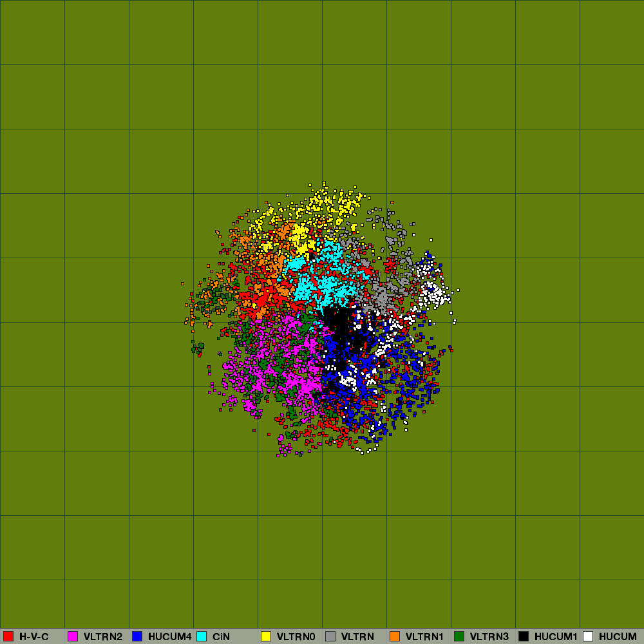The image size is (644, 644).
Task: Click the cyan CiN legend swatch
Action: point(202,636)
